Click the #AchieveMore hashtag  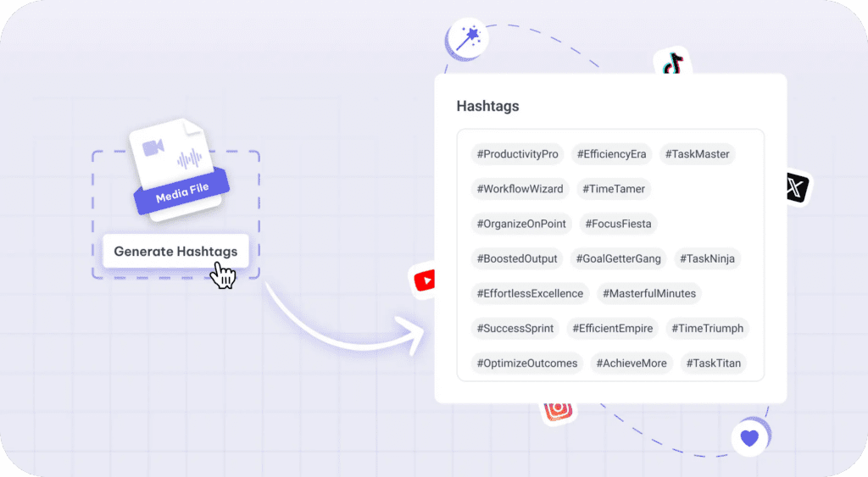coord(632,363)
